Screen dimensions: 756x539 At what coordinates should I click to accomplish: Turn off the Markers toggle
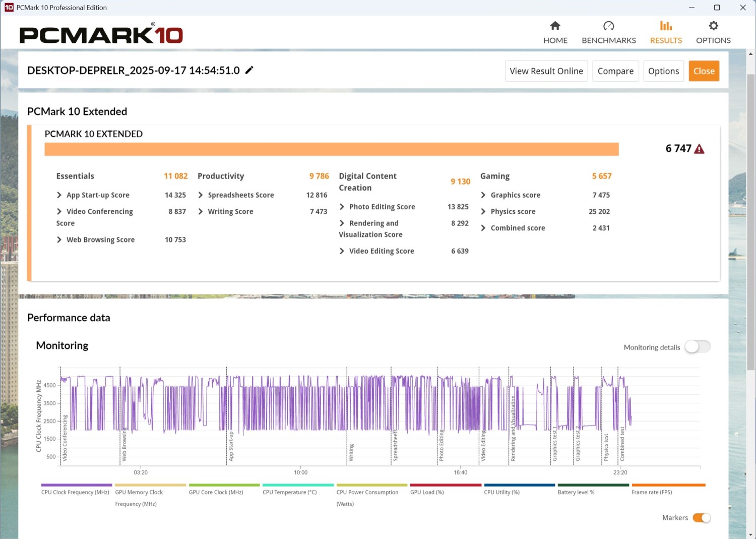[x=701, y=518]
